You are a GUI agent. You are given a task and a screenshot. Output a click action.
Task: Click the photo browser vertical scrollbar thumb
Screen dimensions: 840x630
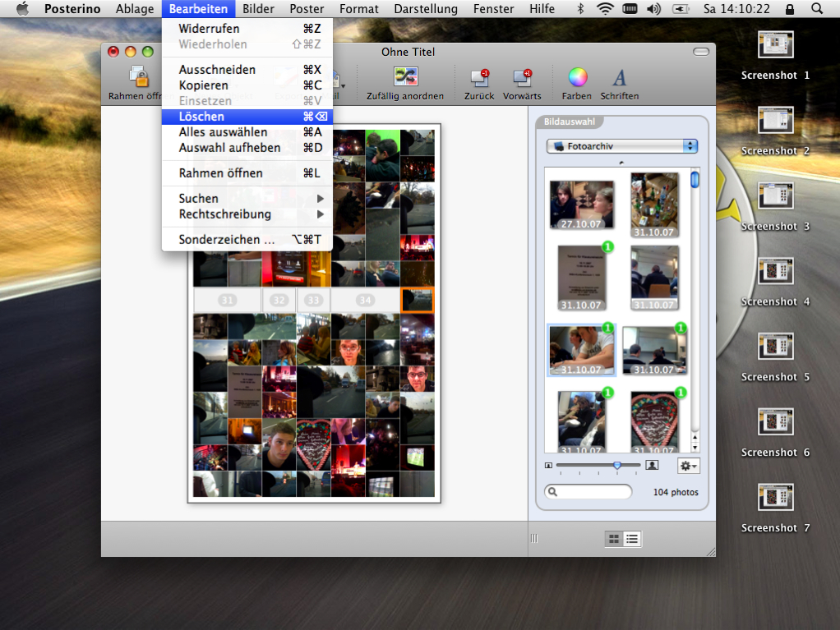[695, 179]
